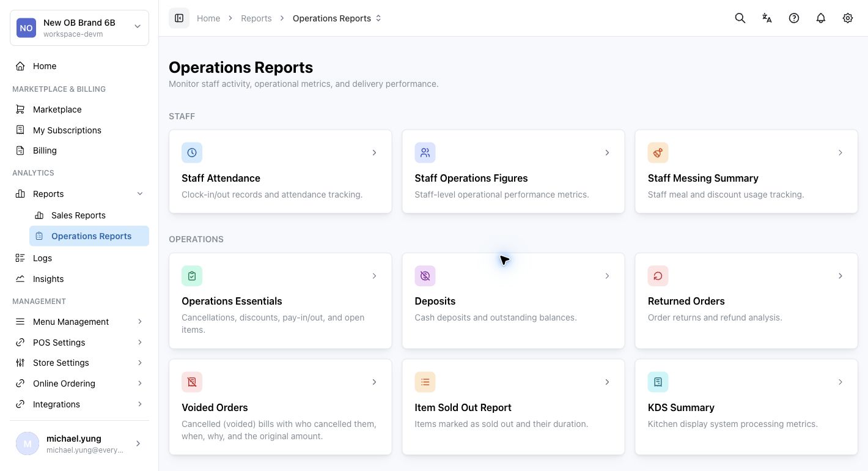
Task: Click the Returned Orders refresh icon
Action: pyautogui.click(x=658, y=276)
